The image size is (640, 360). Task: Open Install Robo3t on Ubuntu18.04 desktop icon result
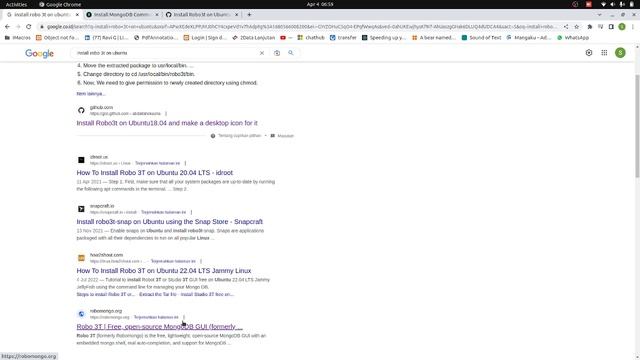(167, 123)
